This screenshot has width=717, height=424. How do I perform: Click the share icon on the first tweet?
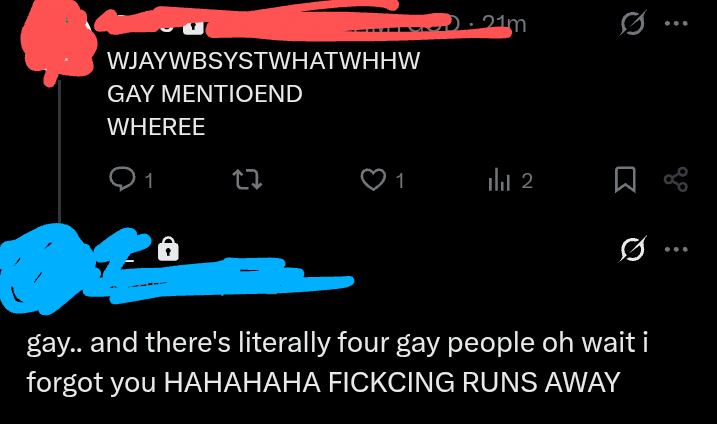point(676,179)
